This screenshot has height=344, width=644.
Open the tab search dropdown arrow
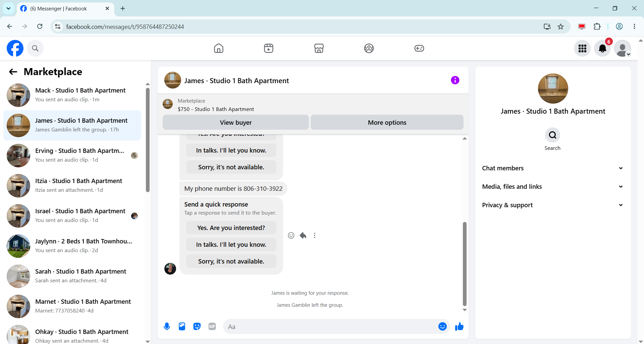[x=8, y=8]
